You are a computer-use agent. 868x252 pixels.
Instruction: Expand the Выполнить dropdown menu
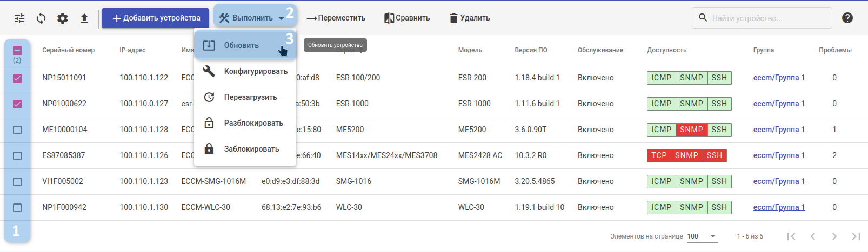tap(252, 18)
